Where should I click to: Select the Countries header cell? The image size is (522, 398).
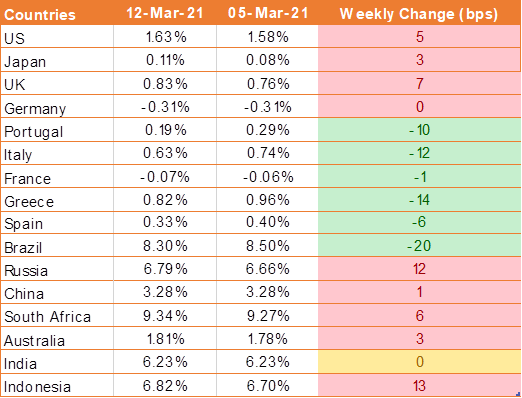click(57, 13)
